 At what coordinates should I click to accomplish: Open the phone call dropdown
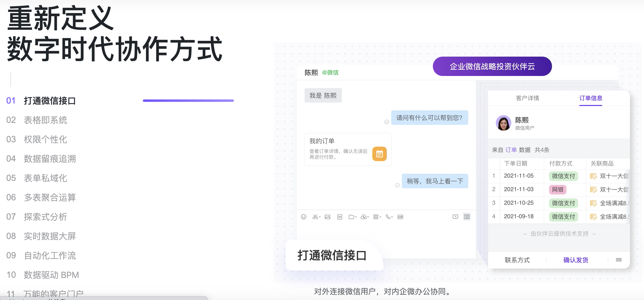pyautogui.click(x=389, y=217)
